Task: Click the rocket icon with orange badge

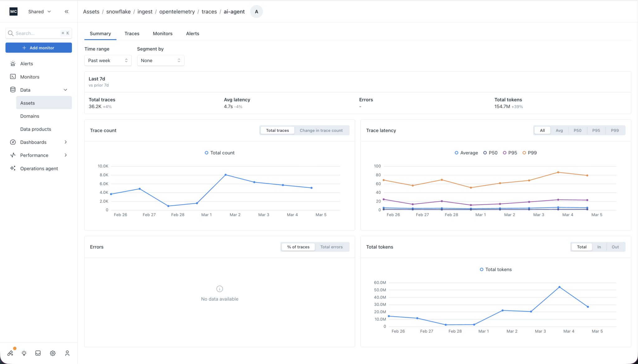Action: click(11, 353)
